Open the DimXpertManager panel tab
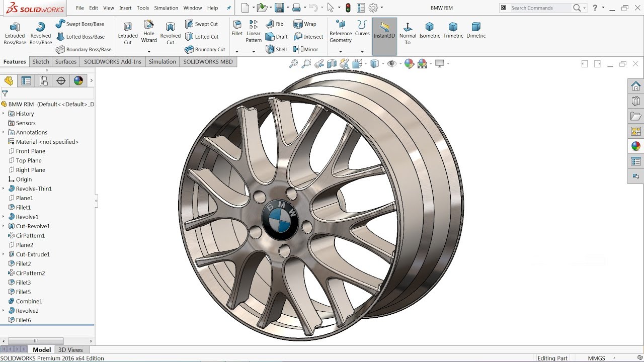 click(x=61, y=81)
